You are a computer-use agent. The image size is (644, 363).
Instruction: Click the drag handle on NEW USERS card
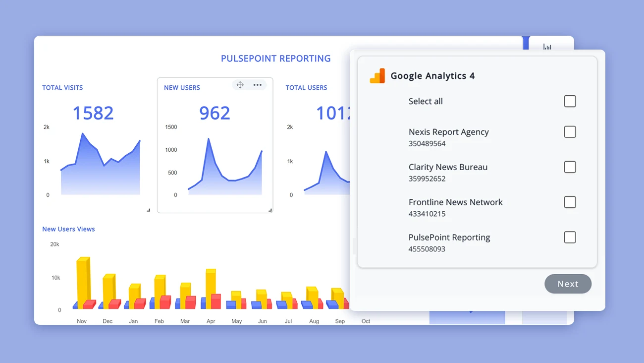[x=240, y=85]
